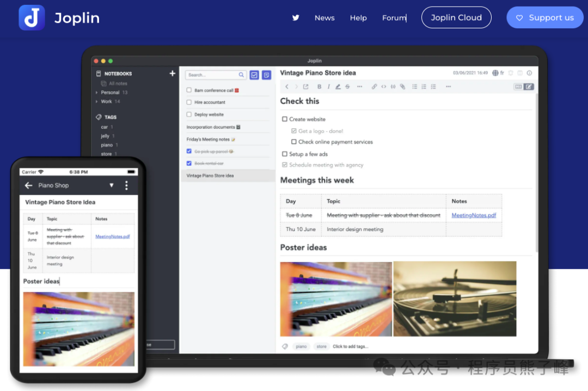Screen dimensions: 588x391
Task: Insert a hyperlink using the link icon
Action: coord(374,86)
